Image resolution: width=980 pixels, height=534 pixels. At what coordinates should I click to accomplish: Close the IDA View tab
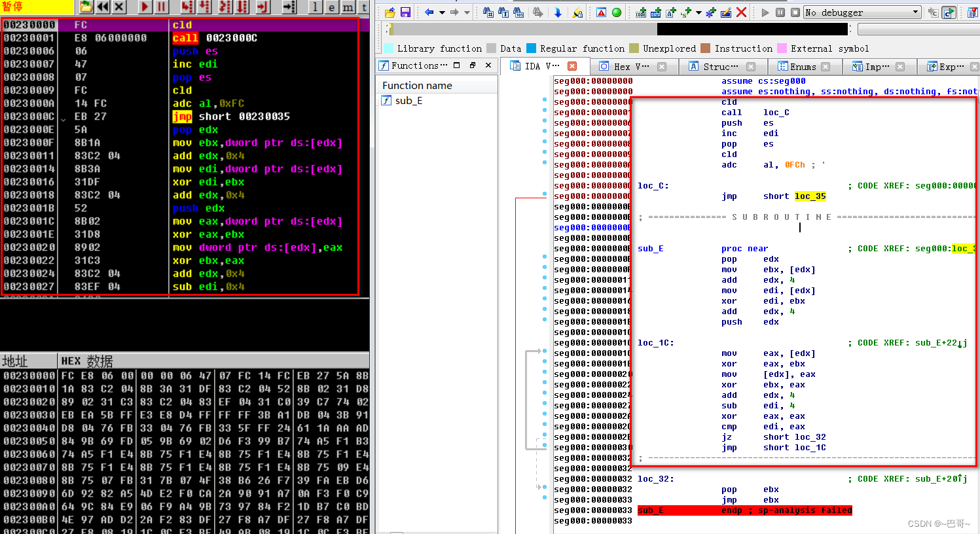click(572, 66)
